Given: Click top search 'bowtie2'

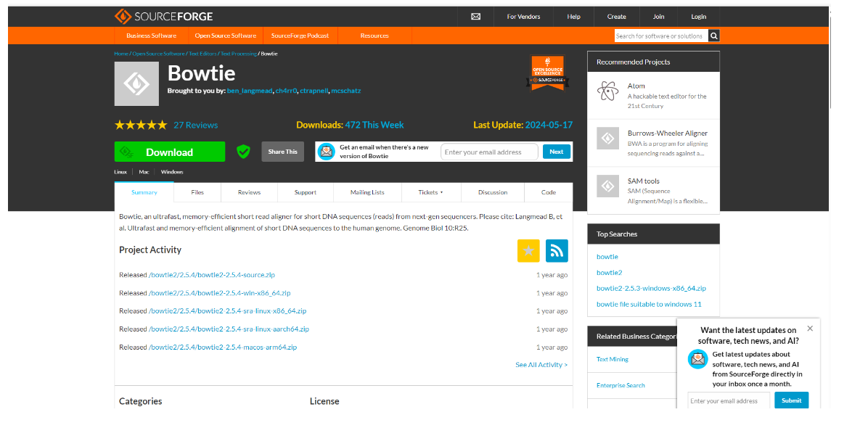Looking at the screenshot, I should [x=610, y=273].
